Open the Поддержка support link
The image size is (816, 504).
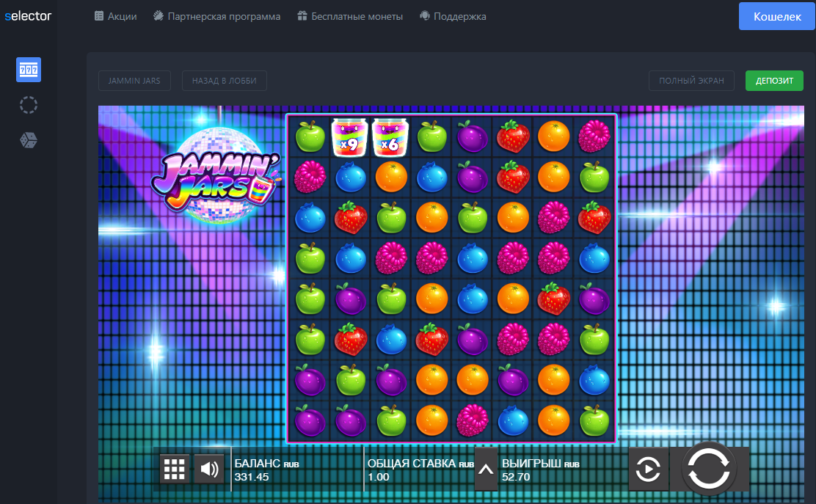tap(453, 16)
